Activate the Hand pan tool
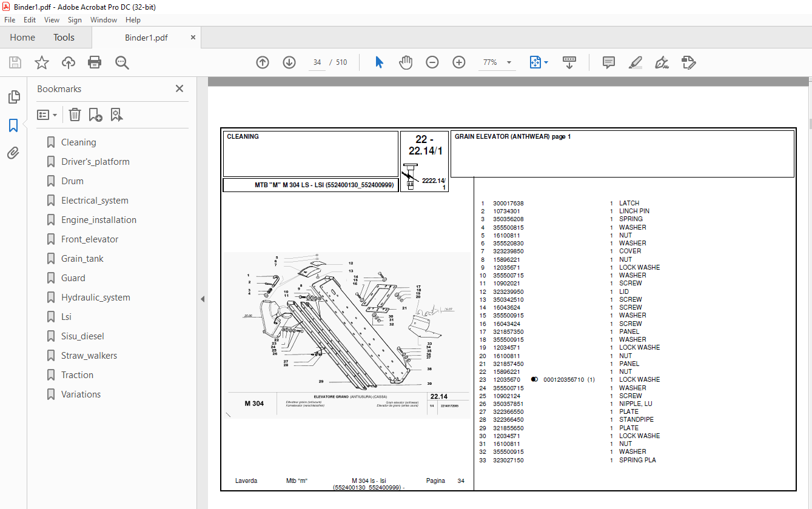The width and height of the screenshot is (812, 509). [406, 62]
